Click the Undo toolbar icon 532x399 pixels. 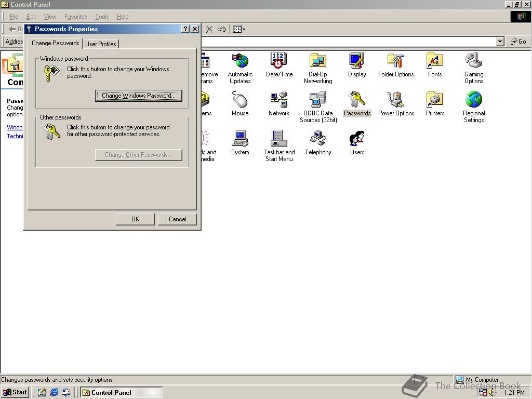pos(221,29)
